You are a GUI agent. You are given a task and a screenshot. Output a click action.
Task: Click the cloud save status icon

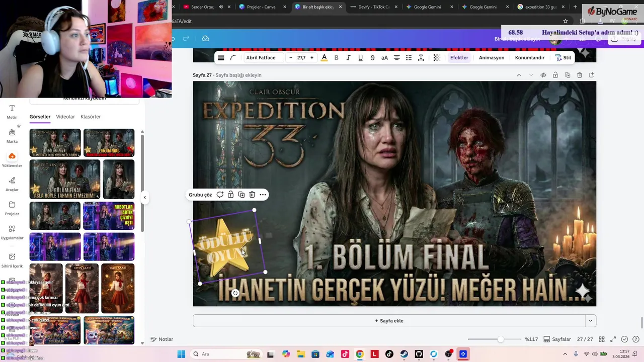pyautogui.click(x=205, y=38)
